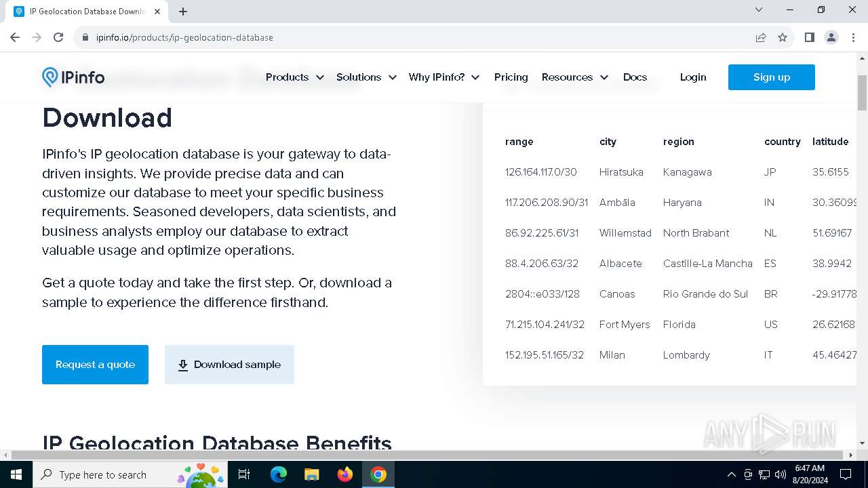
Task: Go back to previous page
Action: [15, 37]
